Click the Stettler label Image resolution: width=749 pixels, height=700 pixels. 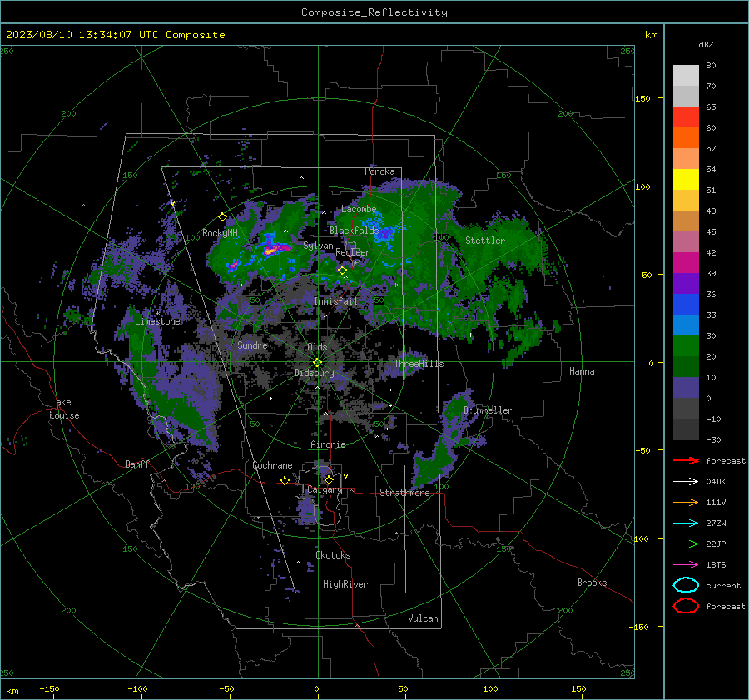tap(485, 241)
